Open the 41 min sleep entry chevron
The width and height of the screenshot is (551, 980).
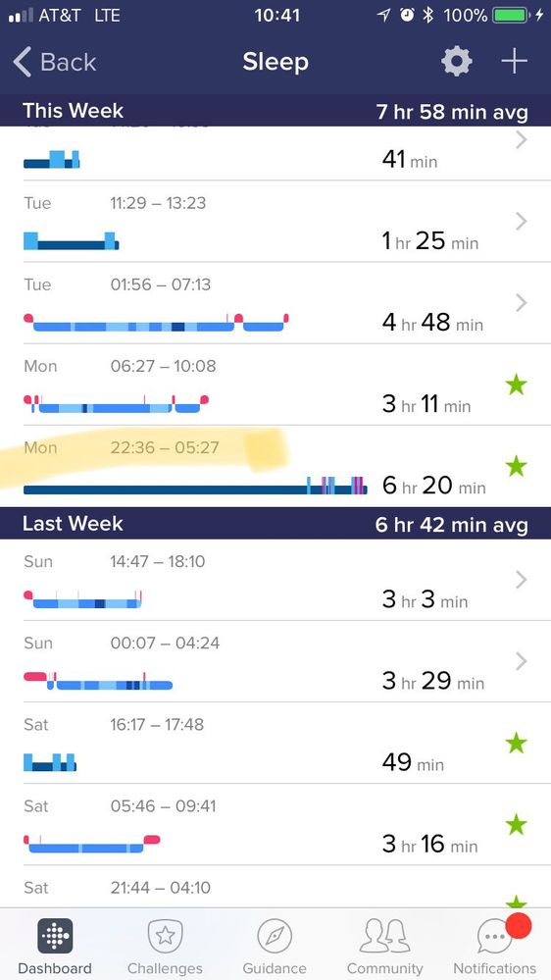click(x=522, y=140)
